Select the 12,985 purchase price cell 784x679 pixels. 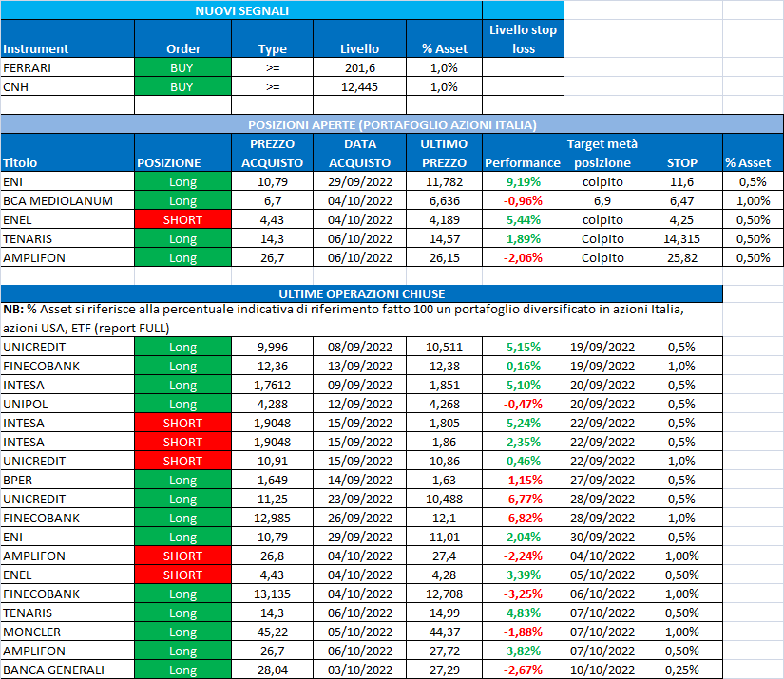(x=273, y=518)
